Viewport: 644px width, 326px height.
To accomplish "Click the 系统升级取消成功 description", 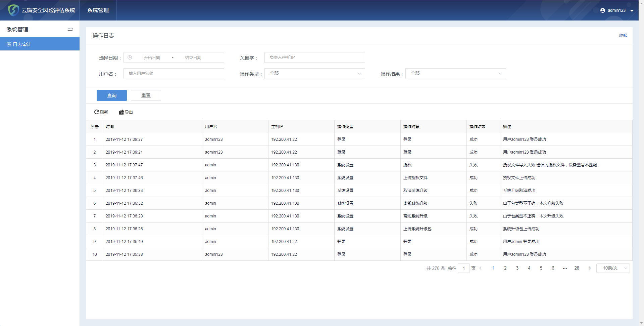I will tap(519, 191).
